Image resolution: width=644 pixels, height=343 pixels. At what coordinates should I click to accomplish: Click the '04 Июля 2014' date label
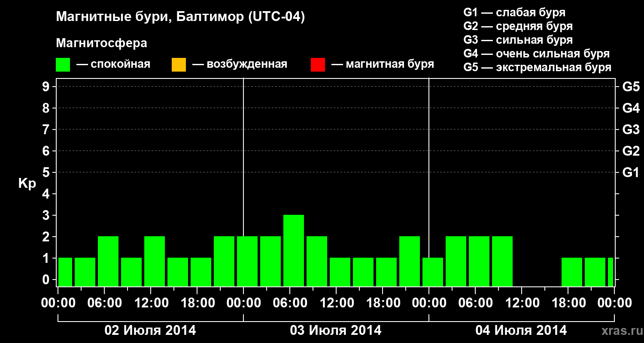tap(521, 331)
